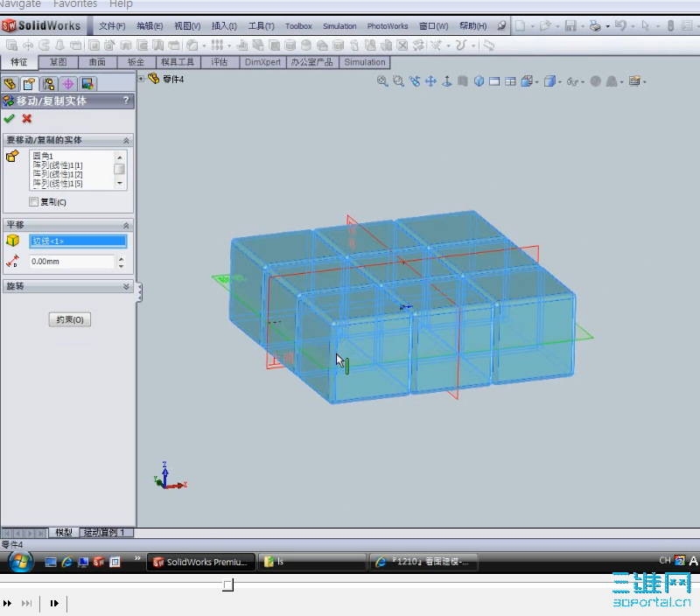Screen dimensions: 700x616
Task: Switch to the 曲面 surfaces tab
Action: [x=97, y=62]
